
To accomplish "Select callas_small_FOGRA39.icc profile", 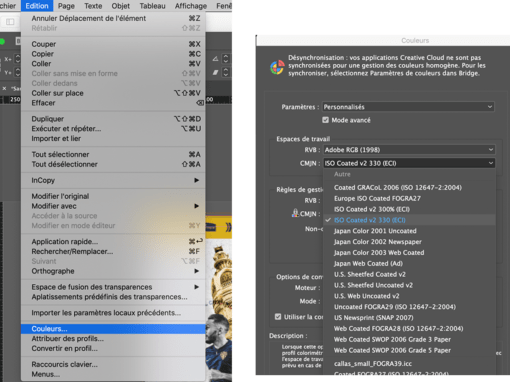I will pyautogui.click(x=409, y=363).
